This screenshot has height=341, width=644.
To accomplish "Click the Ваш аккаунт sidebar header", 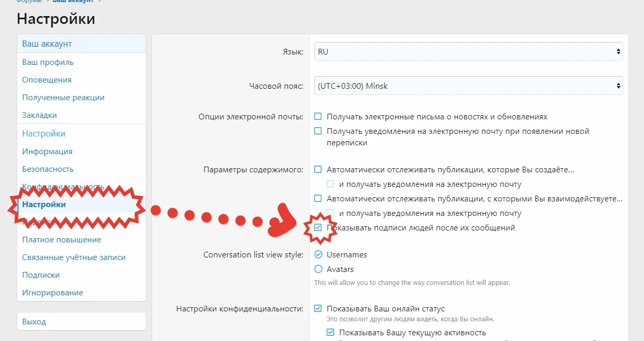I will [81, 44].
